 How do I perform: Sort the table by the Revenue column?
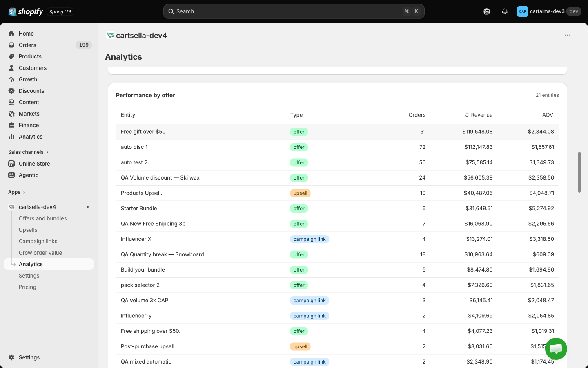479,115
